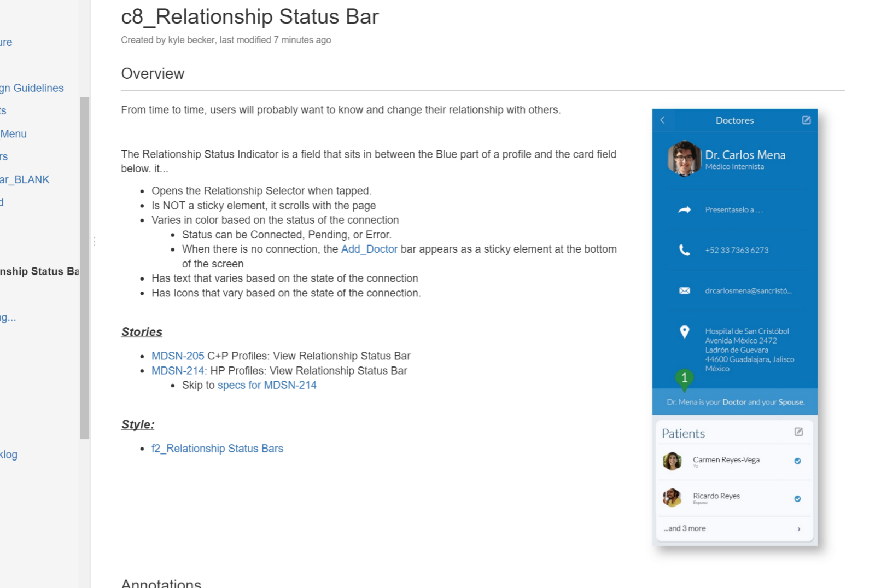Screen dimensions: 887x588
Task: Toggle the checkmark next to Carmen Reyes-Vega
Action: [x=797, y=461]
